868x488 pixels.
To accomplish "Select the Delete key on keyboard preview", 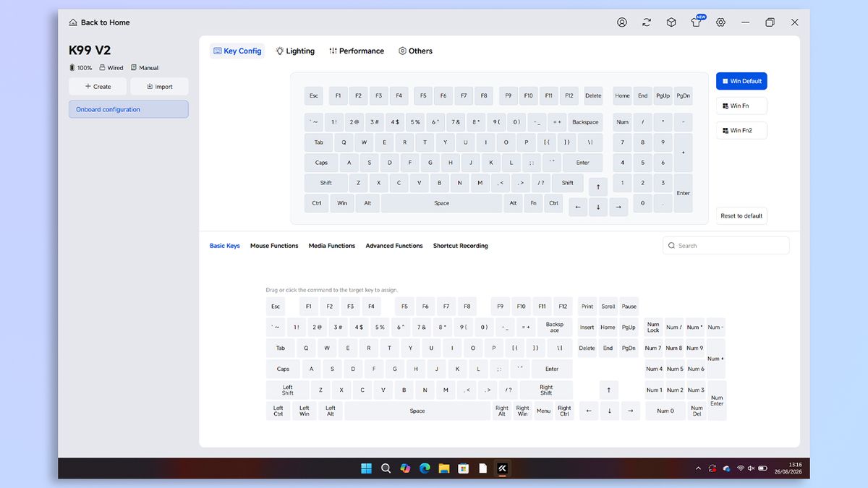I will (x=593, y=95).
